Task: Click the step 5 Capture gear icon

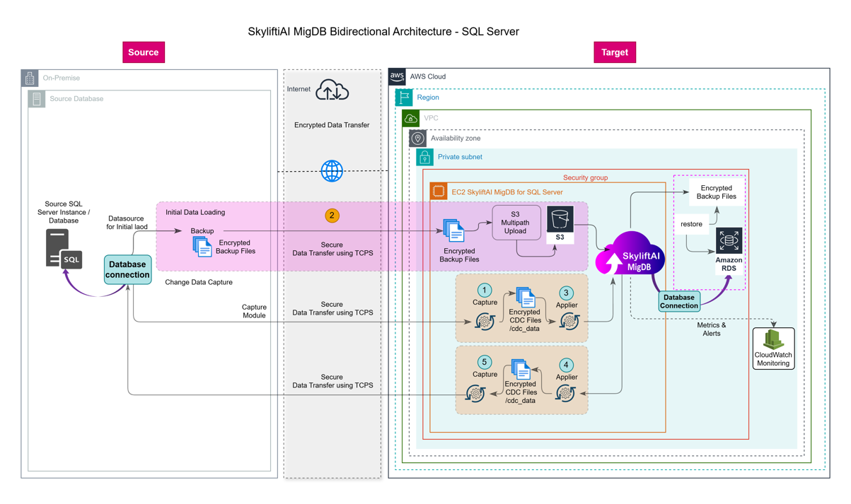Action: point(475,394)
